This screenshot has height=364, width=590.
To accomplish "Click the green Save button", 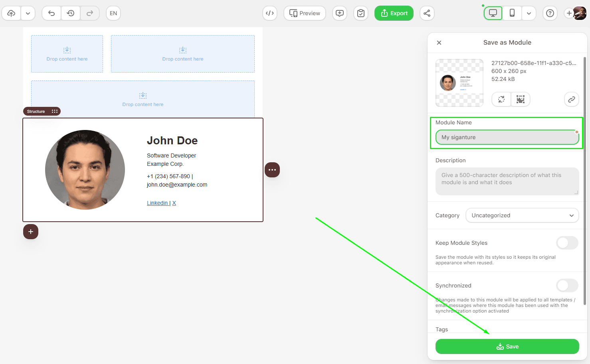I will click(507, 346).
